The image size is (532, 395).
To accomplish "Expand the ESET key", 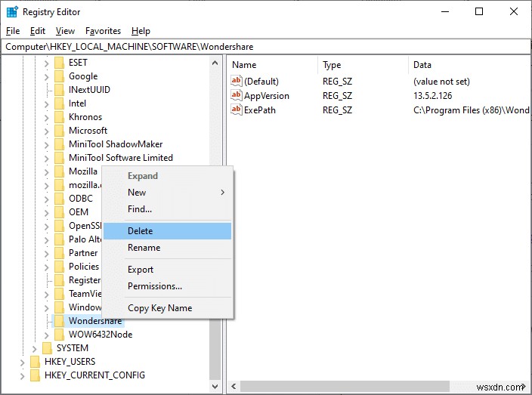I will point(47,63).
